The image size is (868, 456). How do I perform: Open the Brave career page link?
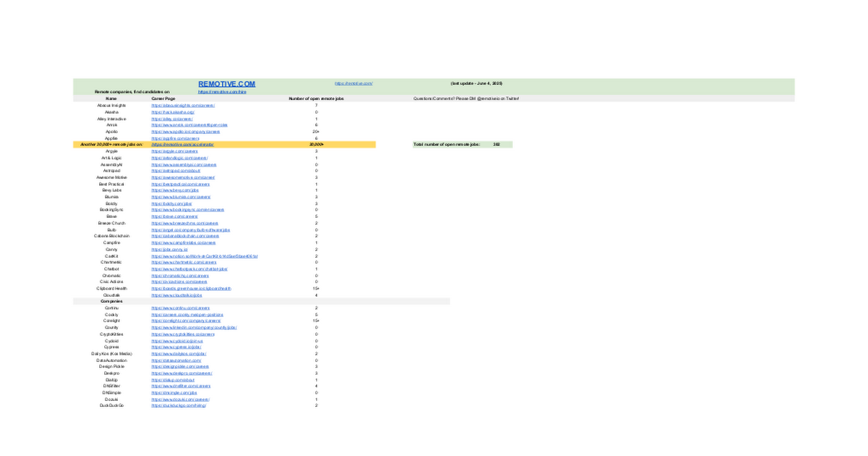tap(174, 216)
